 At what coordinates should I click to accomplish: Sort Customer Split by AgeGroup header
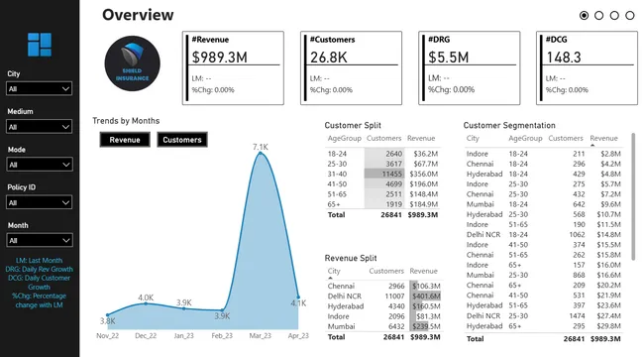pyautogui.click(x=344, y=139)
